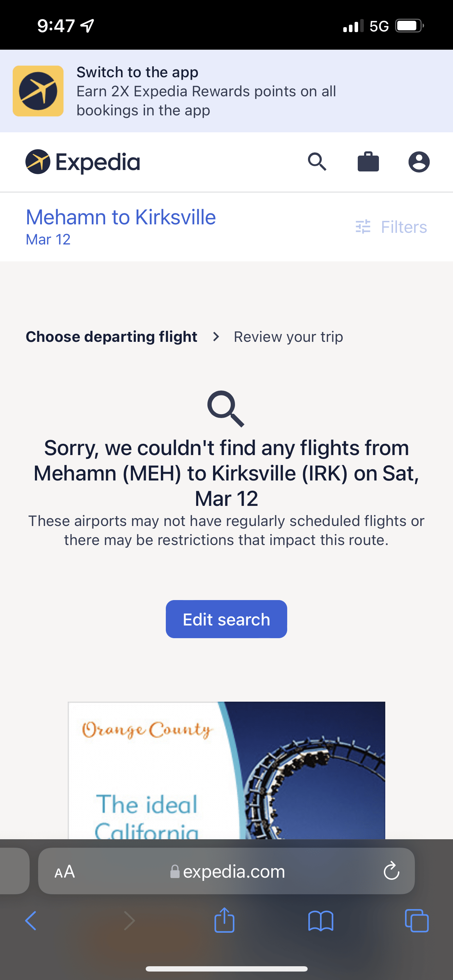Screen dimensions: 453x980
Task: Open Safari bookmarks
Action: point(321,921)
